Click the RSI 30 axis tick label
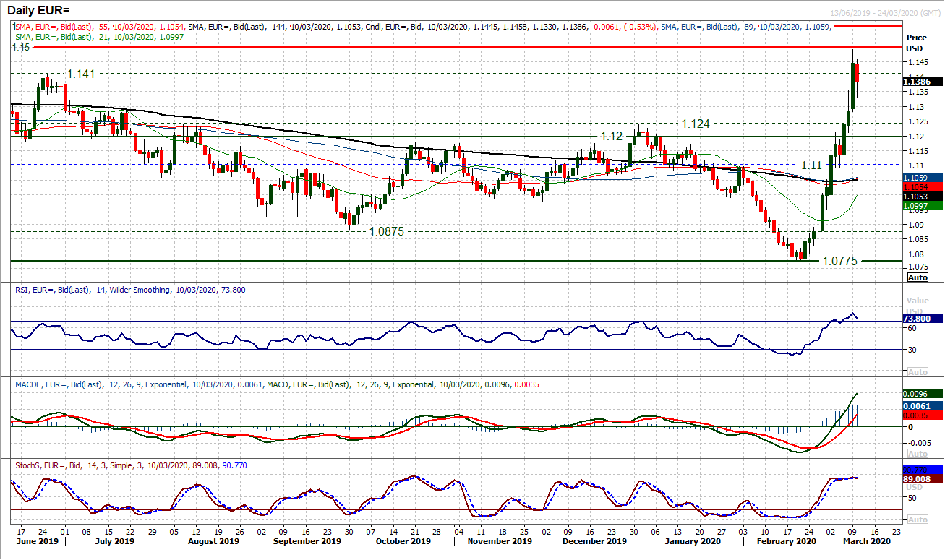Image resolution: width=945 pixels, height=560 pixels. [x=911, y=350]
